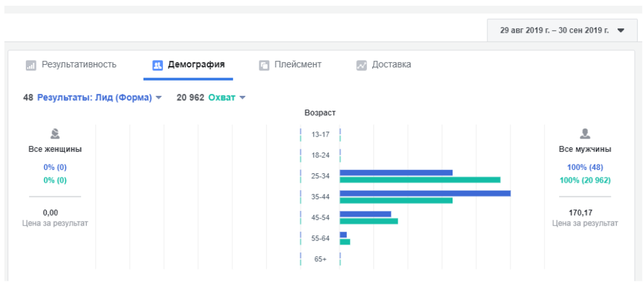
Task: Click the female avatar icon above Все женщины
Action: pos(55,133)
